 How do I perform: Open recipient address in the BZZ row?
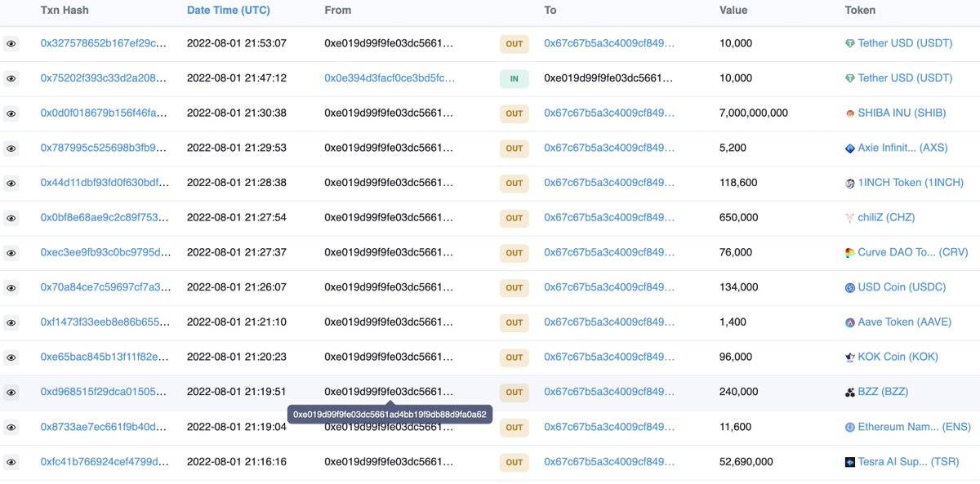(x=609, y=392)
